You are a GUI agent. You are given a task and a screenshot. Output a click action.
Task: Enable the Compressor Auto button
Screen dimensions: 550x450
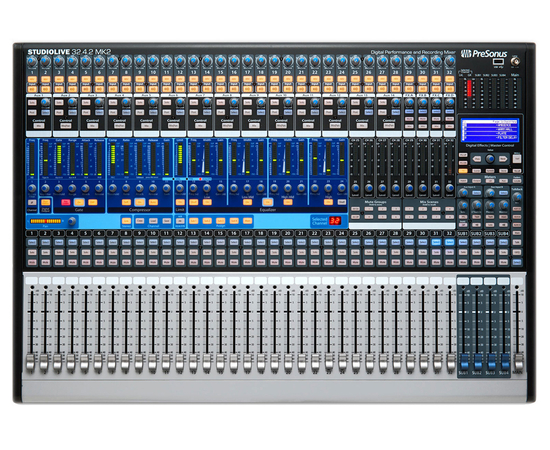(x=153, y=202)
